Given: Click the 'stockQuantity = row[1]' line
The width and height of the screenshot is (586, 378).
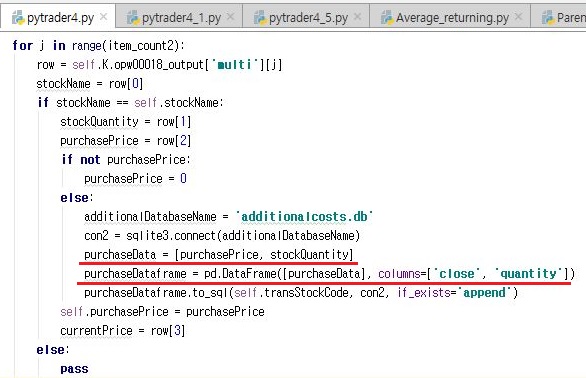Looking at the screenshot, I should (x=126, y=122).
